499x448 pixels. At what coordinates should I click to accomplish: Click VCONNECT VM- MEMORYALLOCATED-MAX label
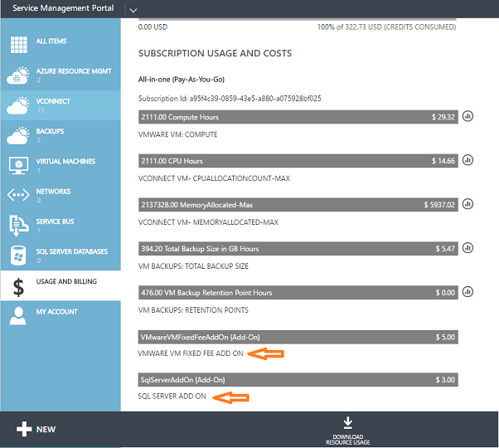pos(208,222)
